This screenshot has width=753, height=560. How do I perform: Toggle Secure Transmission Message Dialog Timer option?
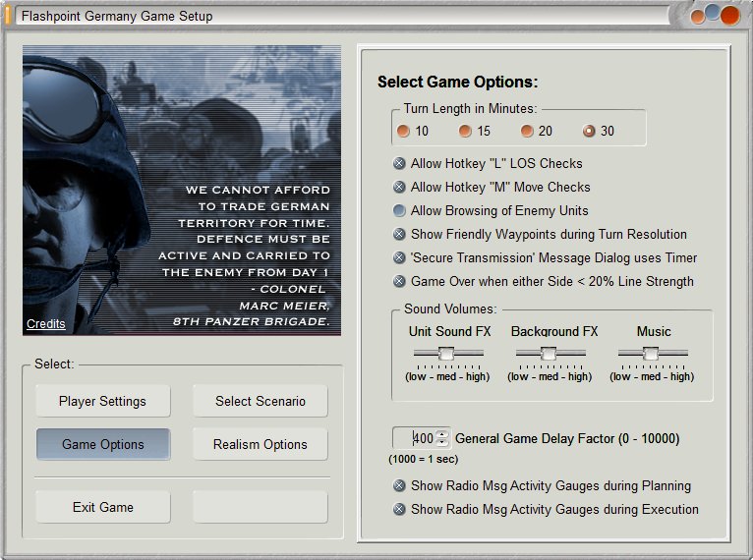click(x=399, y=257)
